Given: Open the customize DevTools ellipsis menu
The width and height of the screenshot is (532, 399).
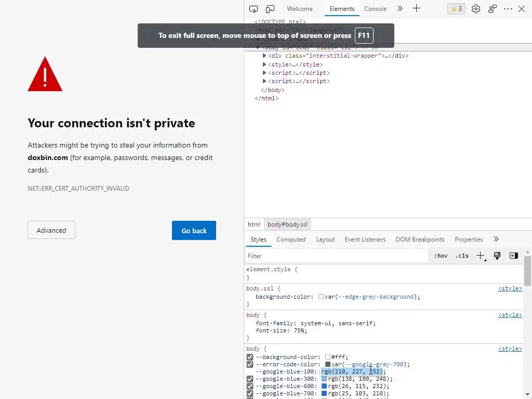Looking at the screenshot, I should click(x=508, y=9).
